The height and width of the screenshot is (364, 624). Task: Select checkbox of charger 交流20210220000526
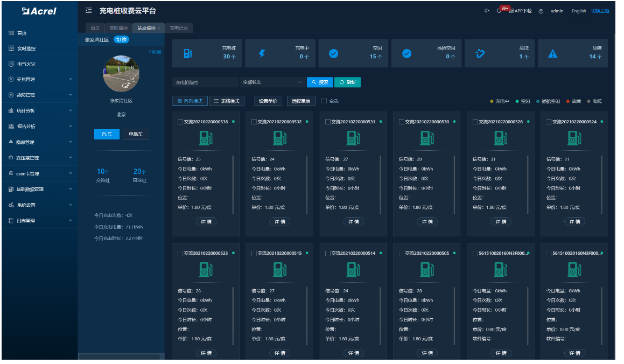click(475, 122)
